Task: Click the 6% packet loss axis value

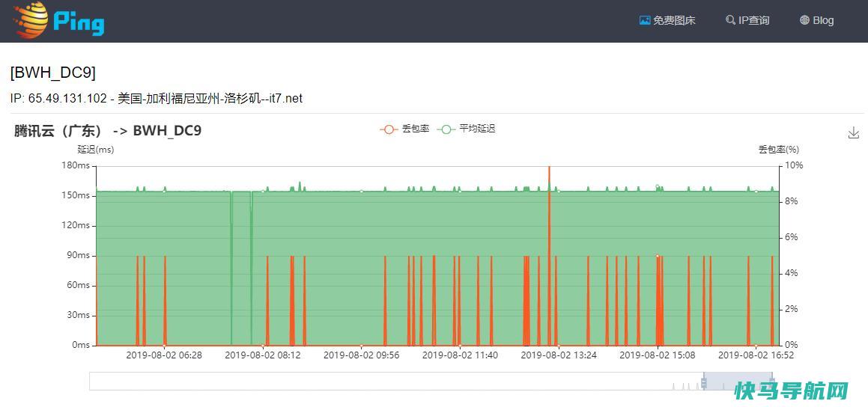Action: [x=792, y=237]
